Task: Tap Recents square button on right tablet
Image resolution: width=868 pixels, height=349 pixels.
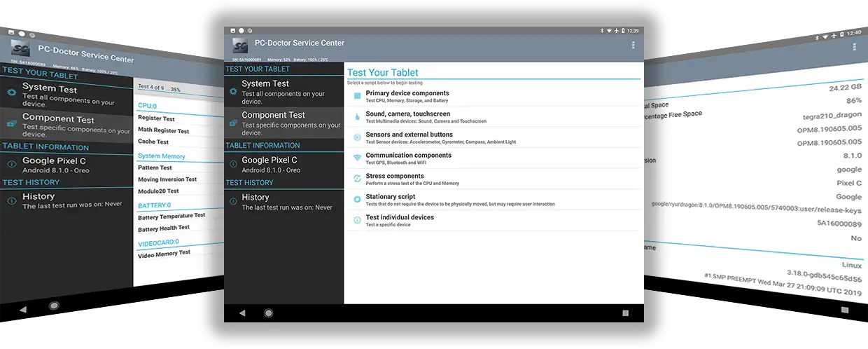Action: click(845, 310)
